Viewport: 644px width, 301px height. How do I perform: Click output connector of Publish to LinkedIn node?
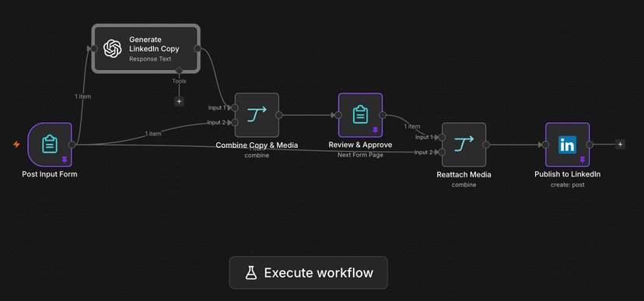[x=590, y=145]
